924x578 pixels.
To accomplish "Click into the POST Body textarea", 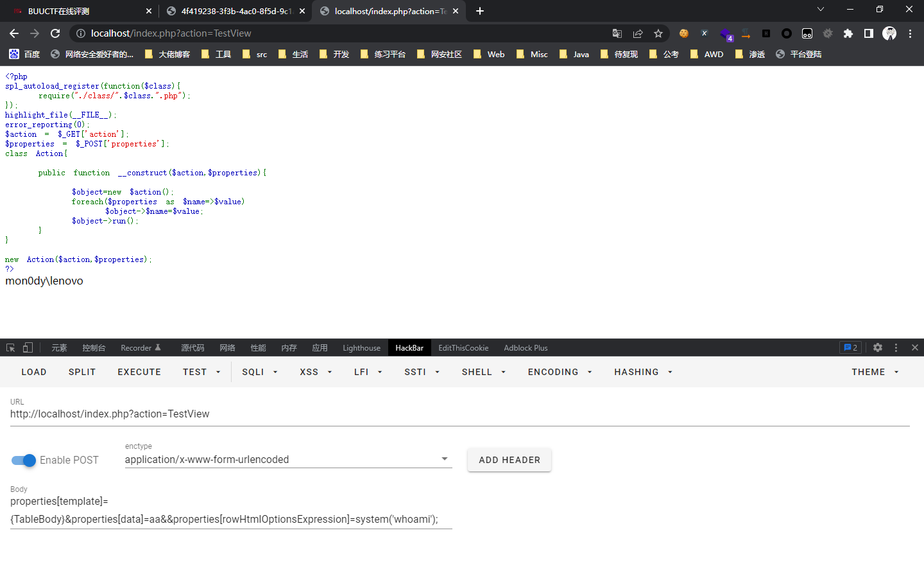I will 231,511.
